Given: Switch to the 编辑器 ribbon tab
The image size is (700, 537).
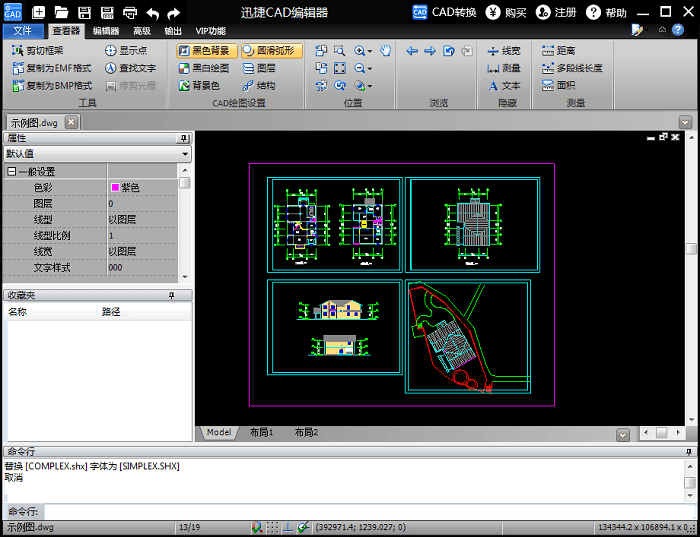Looking at the screenshot, I should click(x=106, y=31).
